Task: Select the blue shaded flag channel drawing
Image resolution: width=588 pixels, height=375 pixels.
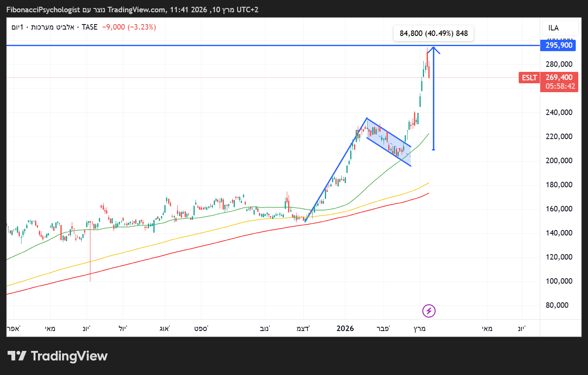Action: tap(389, 142)
